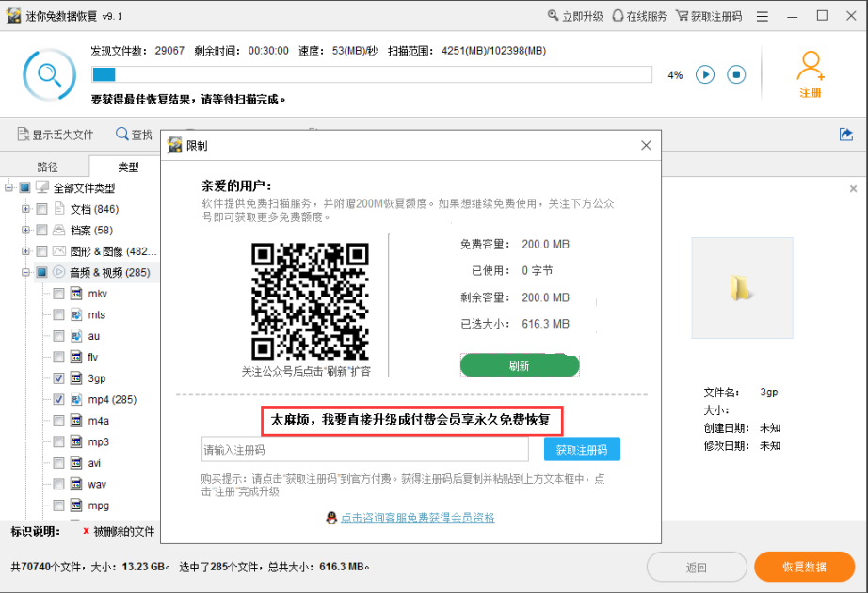
Task: Click the 档案 archive icon
Action: click(x=59, y=230)
